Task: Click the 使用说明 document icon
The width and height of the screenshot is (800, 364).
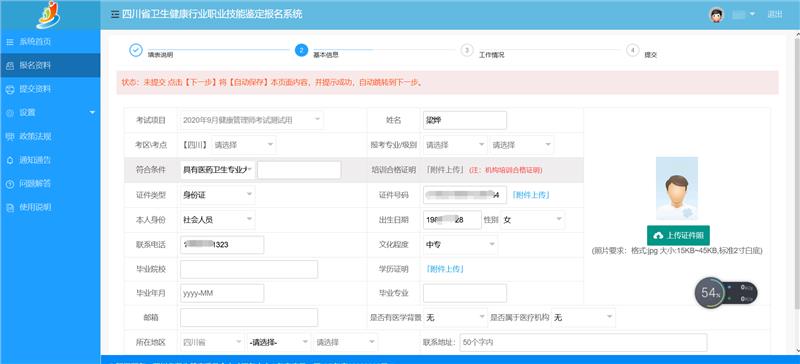Action: pyautogui.click(x=10, y=207)
